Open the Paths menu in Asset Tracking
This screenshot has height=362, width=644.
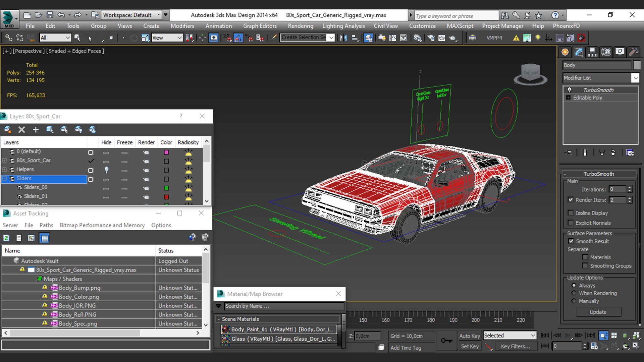point(46,225)
